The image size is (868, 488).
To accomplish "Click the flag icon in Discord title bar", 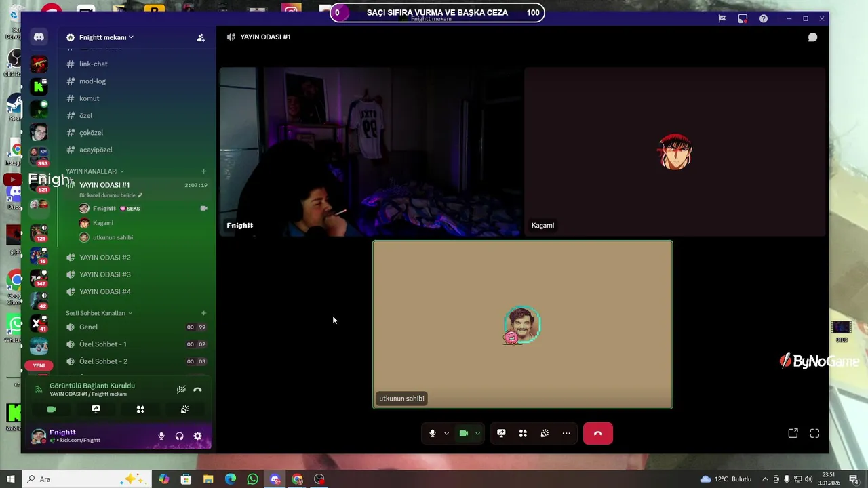I will [x=722, y=19].
